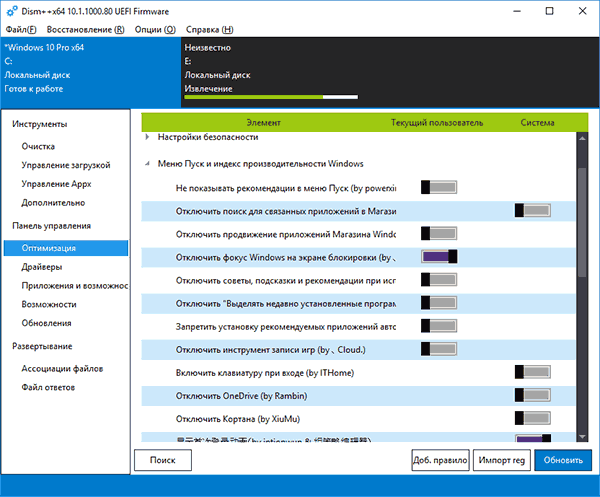Open the Опции menu
This screenshot has width=600, height=497.
click(155, 29)
